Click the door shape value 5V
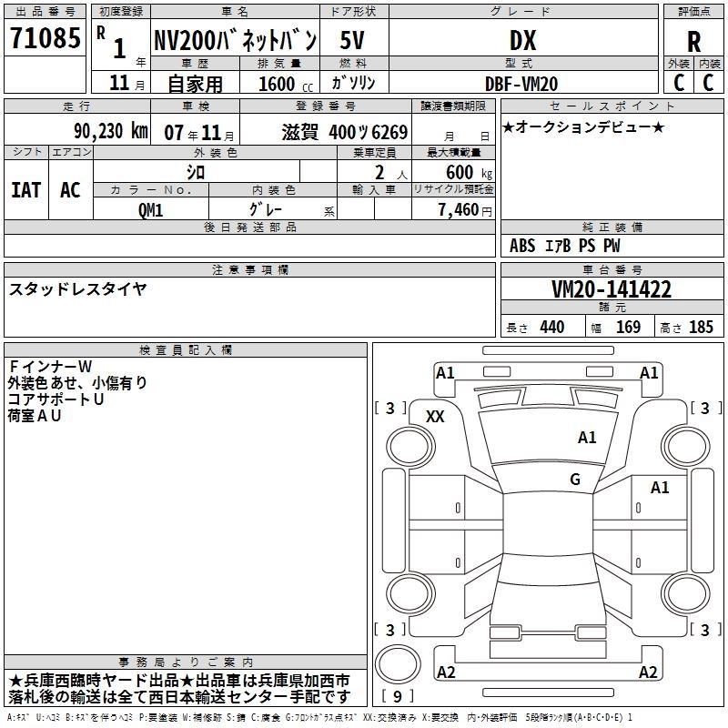The width and height of the screenshot is (728, 728). [x=352, y=40]
